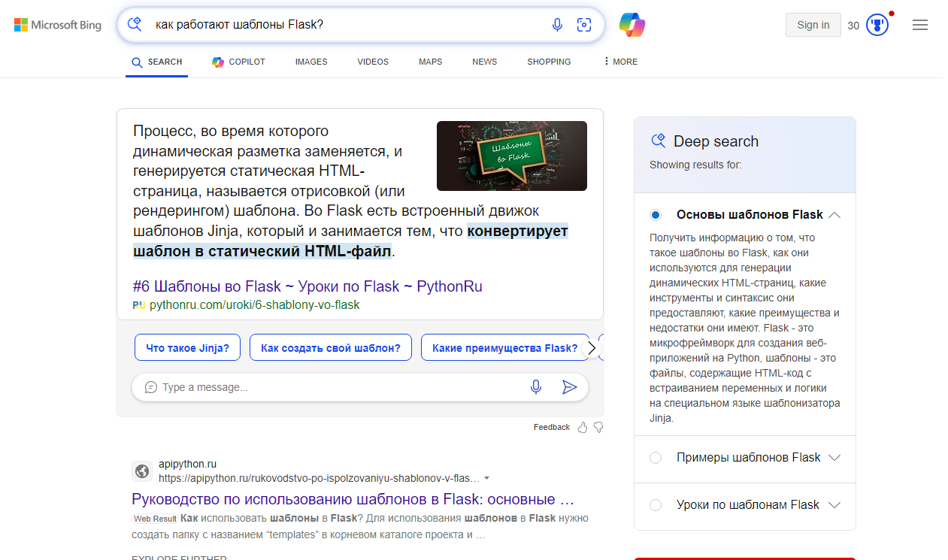Open the hamburger settings menu

[920, 25]
